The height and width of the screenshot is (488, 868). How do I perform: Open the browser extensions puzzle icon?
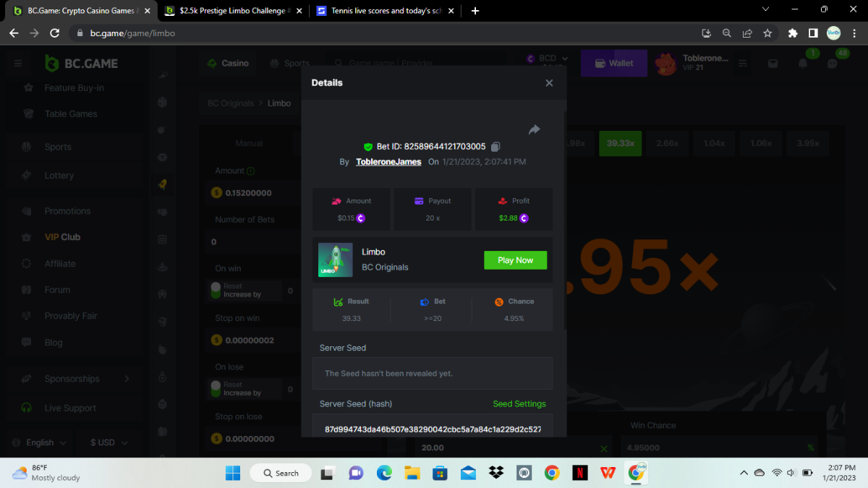click(793, 33)
